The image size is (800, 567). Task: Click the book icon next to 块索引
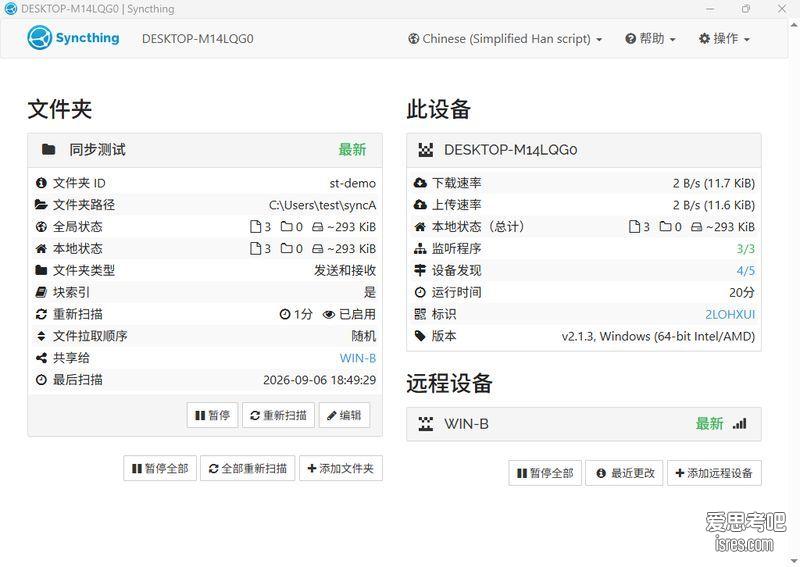tap(41, 292)
